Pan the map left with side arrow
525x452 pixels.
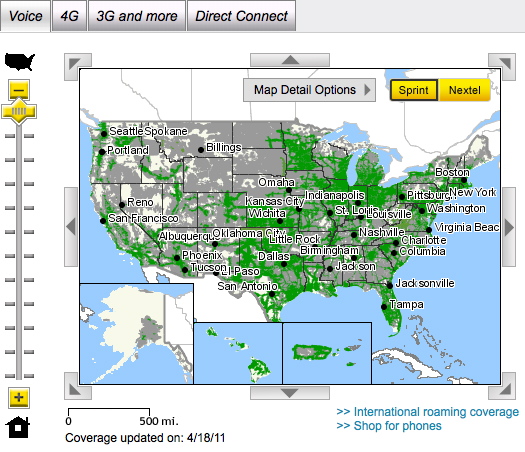point(71,227)
